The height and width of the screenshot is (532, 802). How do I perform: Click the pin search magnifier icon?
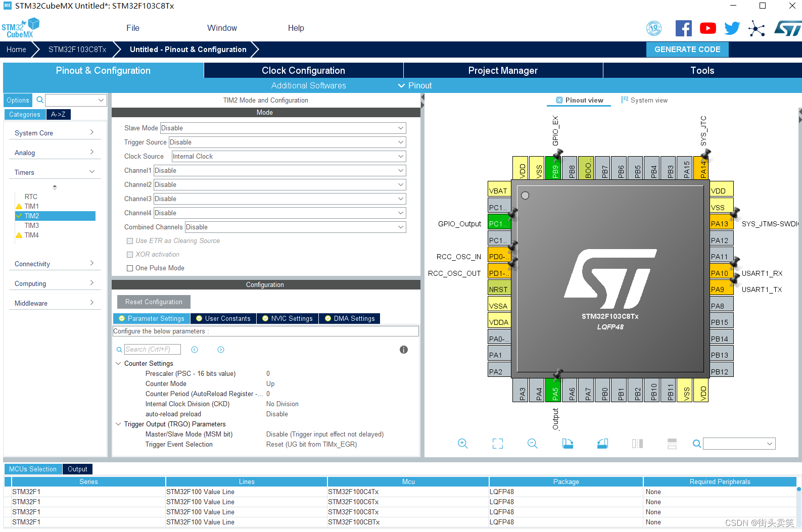(697, 444)
